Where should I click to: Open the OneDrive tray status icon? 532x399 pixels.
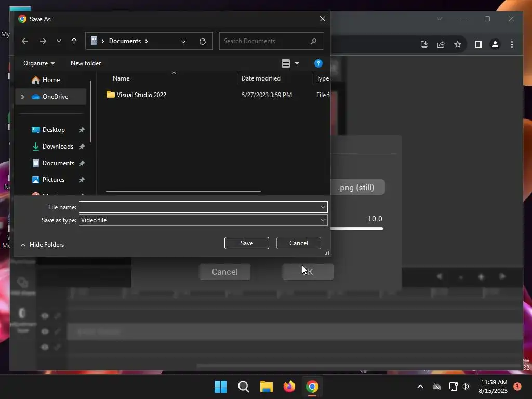pos(436,387)
